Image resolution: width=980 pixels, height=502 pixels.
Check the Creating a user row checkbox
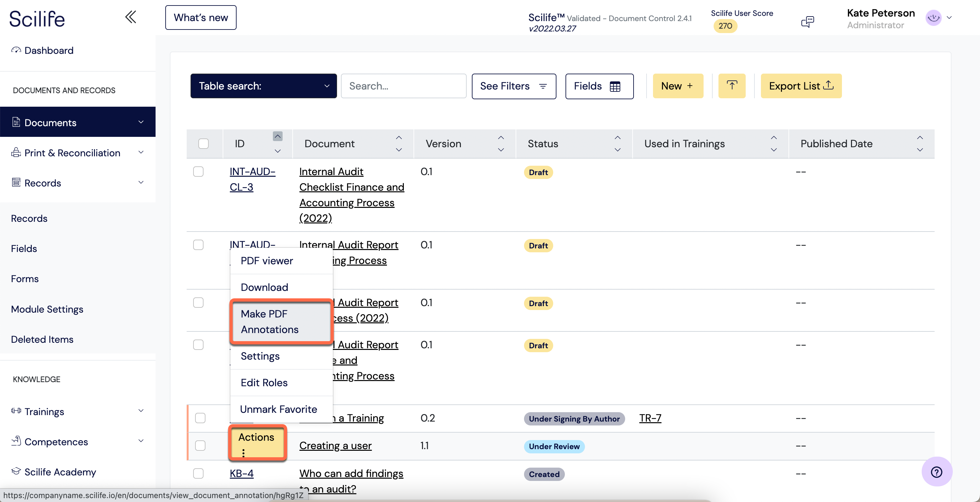coord(200,445)
